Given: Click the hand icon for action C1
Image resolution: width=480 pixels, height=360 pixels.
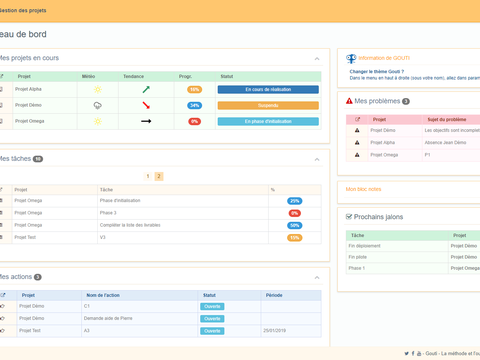Looking at the screenshot, I should [x=2, y=306].
